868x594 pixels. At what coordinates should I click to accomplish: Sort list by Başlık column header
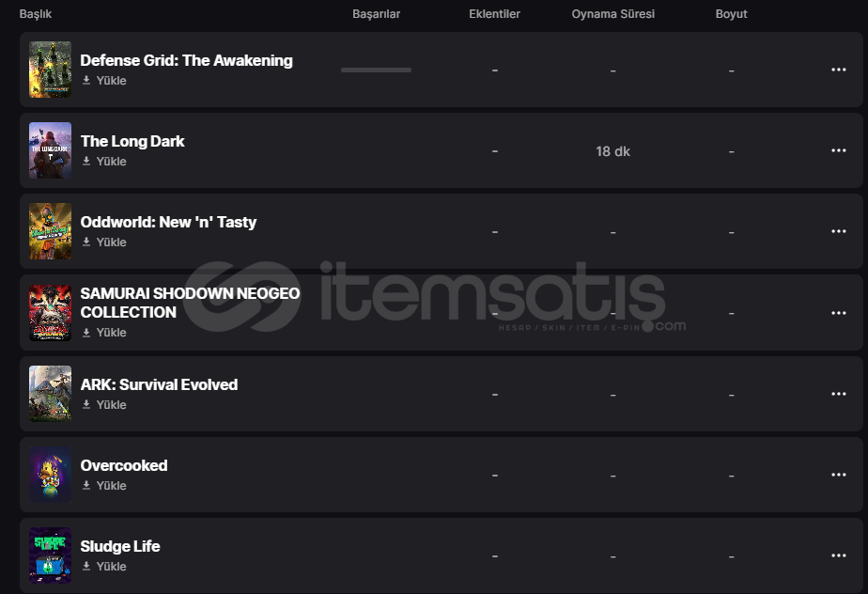pos(36,14)
